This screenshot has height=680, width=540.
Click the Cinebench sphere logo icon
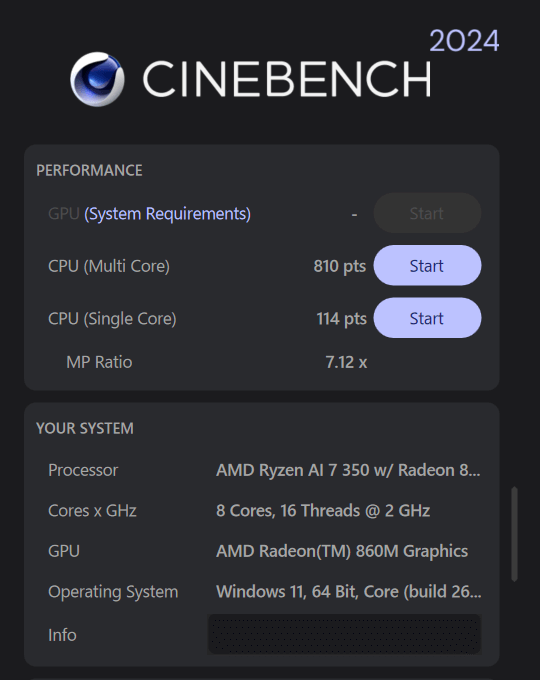(x=97, y=79)
